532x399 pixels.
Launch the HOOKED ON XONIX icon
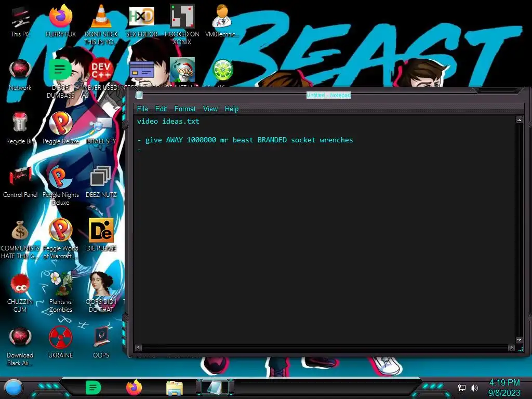(182, 25)
